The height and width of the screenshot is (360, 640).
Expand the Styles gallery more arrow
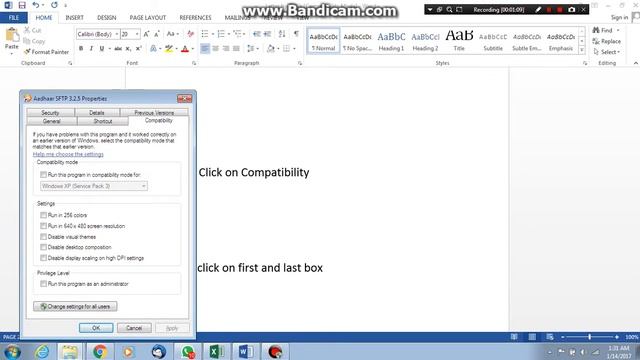pyautogui.click(x=582, y=50)
